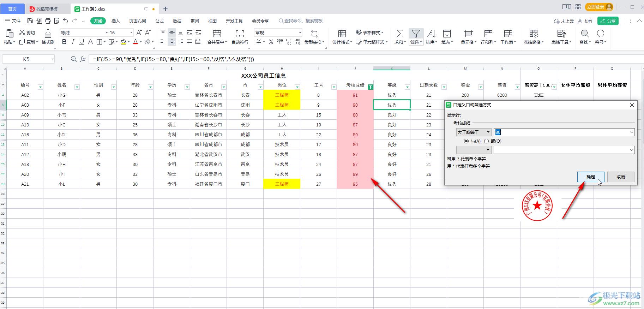
Task: Switch to the 页面布局 ribbon tab
Action: click(x=138, y=21)
